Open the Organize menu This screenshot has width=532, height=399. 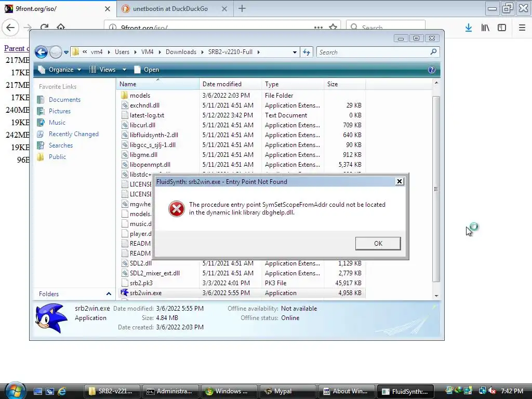[60, 70]
